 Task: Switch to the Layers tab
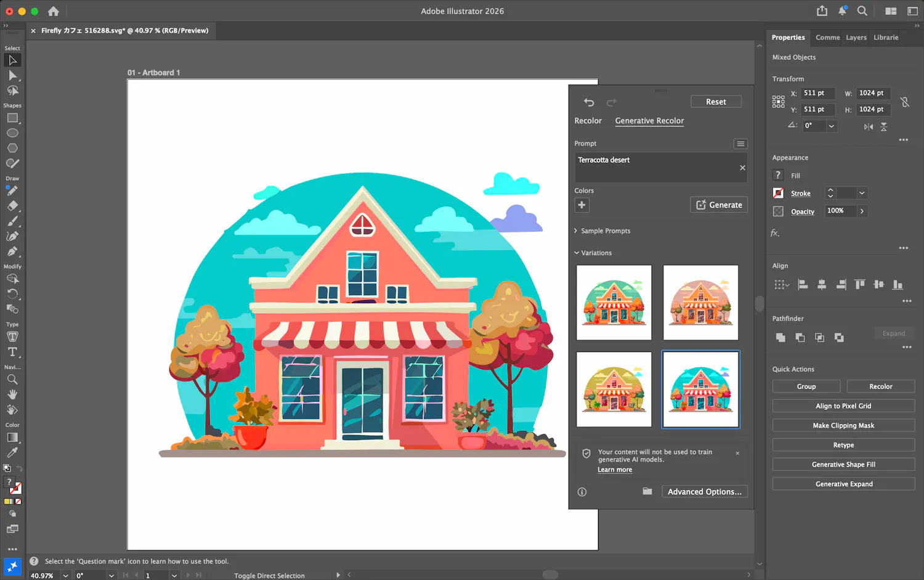[856, 38]
